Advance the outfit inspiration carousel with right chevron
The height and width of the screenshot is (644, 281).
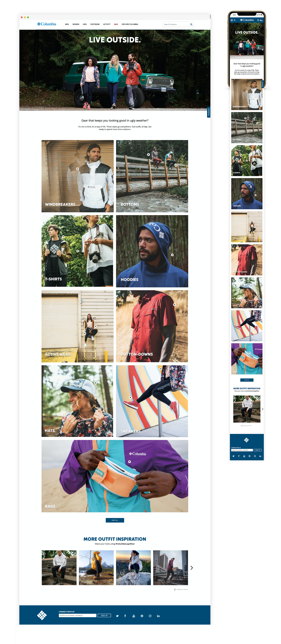pyautogui.click(x=192, y=568)
